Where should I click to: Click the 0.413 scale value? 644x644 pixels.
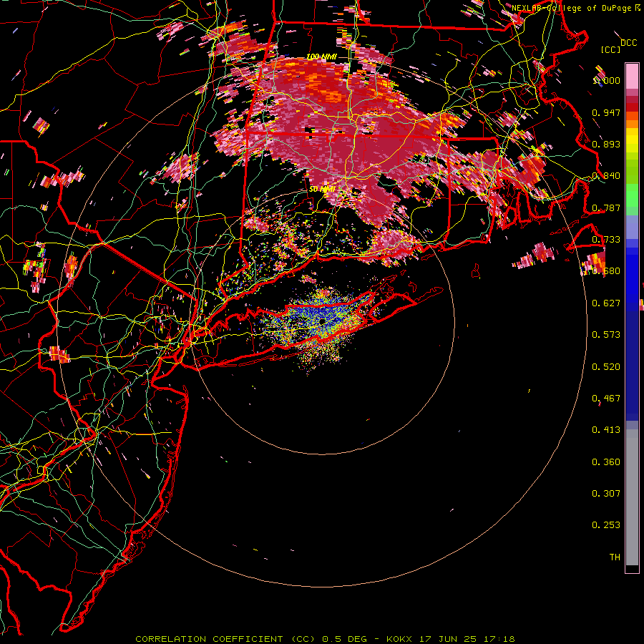pyautogui.click(x=606, y=430)
